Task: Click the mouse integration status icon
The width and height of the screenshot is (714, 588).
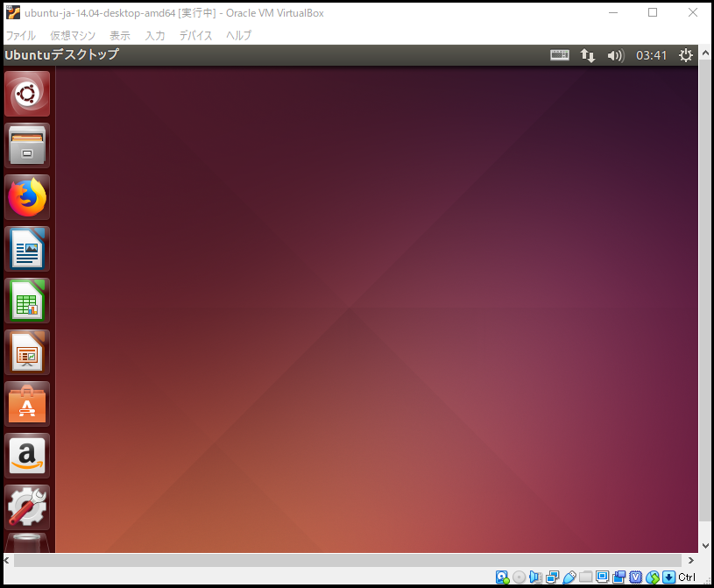Action: click(x=652, y=577)
